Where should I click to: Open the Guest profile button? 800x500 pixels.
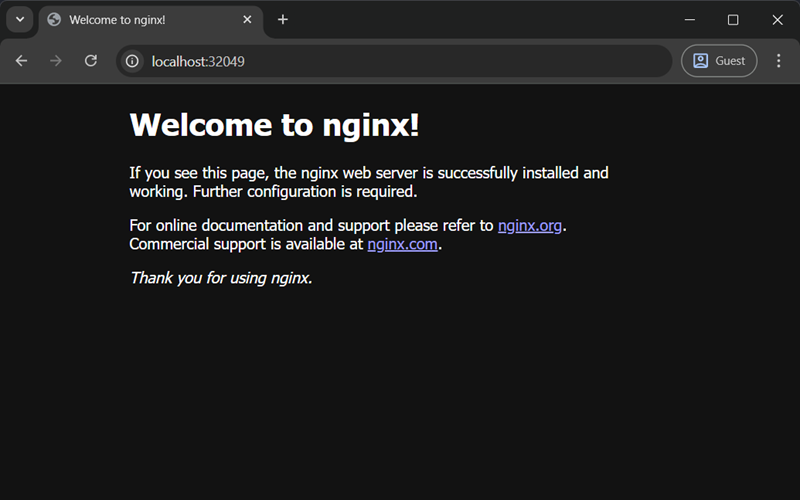click(x=719, y=61)
